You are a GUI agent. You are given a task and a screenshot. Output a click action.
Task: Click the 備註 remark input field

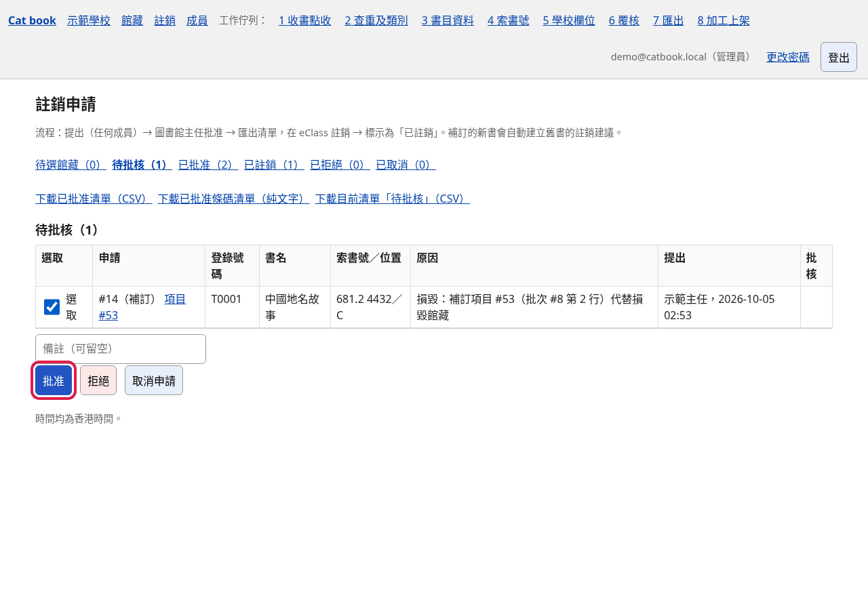pyautogui.click(x=121, y=349)
